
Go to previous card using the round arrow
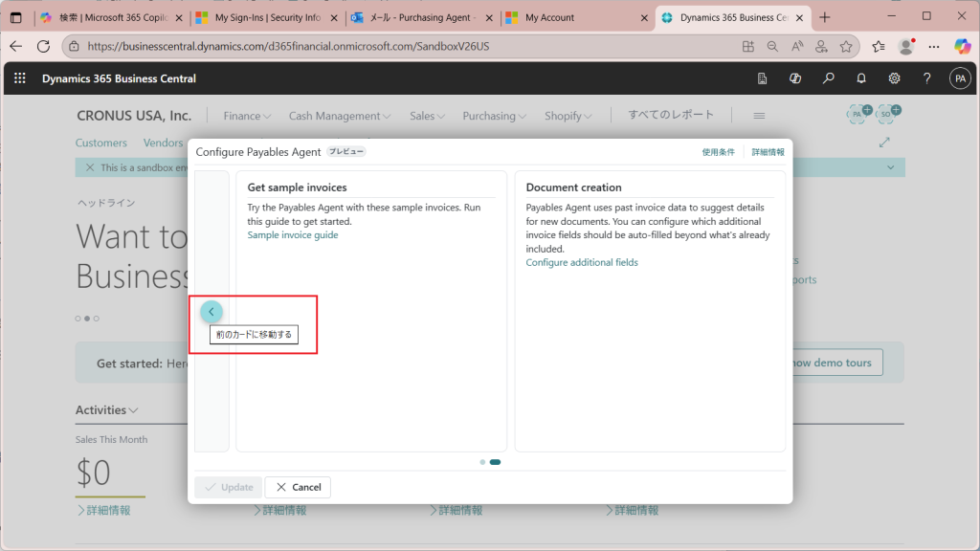coord(212,311)
